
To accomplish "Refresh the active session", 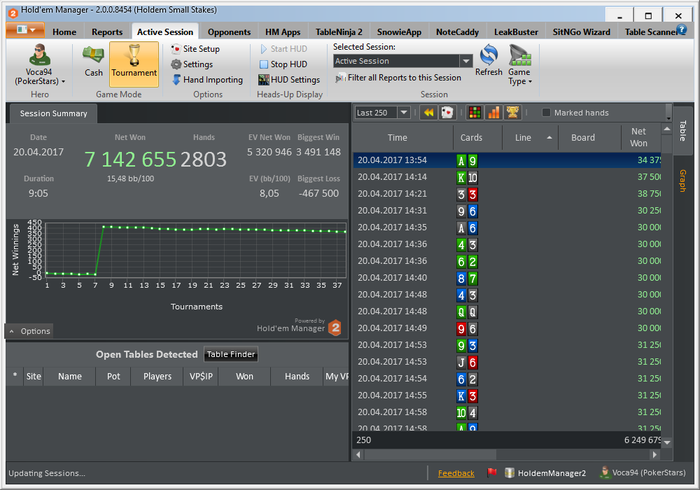I will point(489,60).
